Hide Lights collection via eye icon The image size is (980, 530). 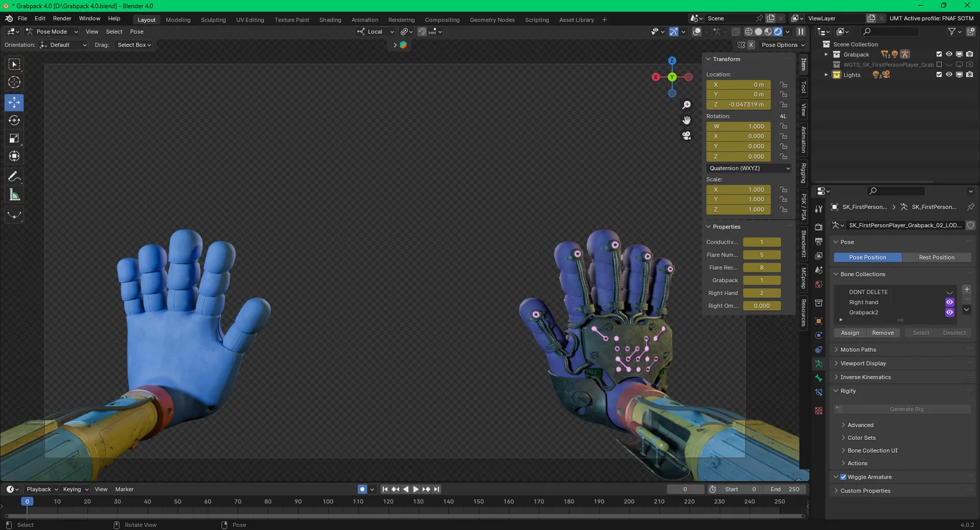coord(949,75)
